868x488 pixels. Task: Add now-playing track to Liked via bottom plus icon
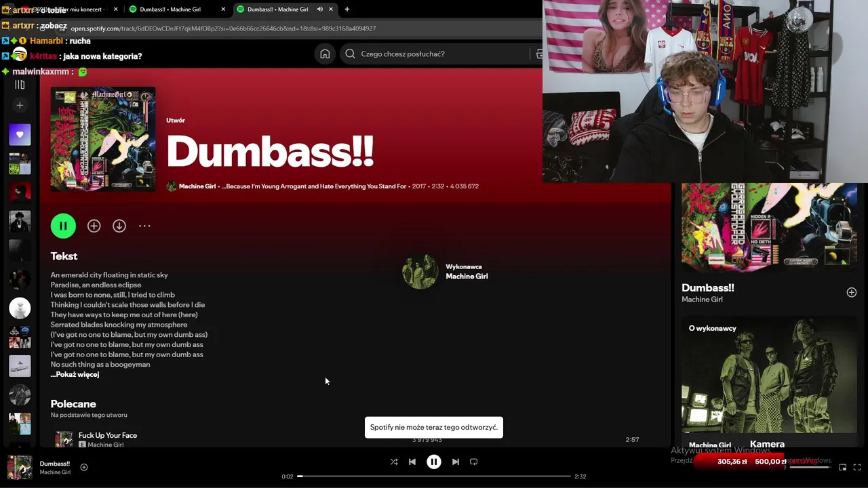(84, 467)
